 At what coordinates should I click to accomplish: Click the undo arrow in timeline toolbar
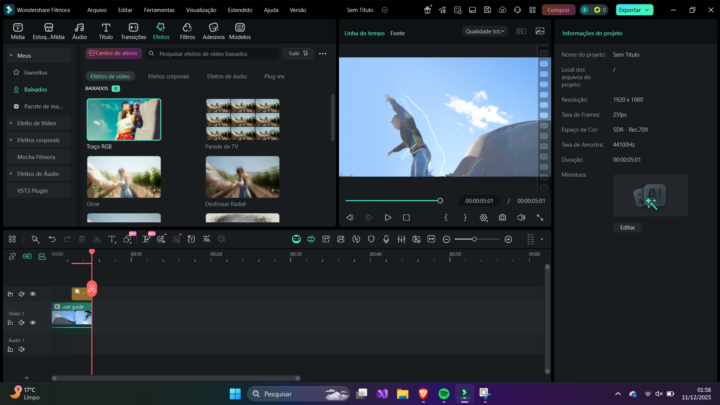[52, 239]
